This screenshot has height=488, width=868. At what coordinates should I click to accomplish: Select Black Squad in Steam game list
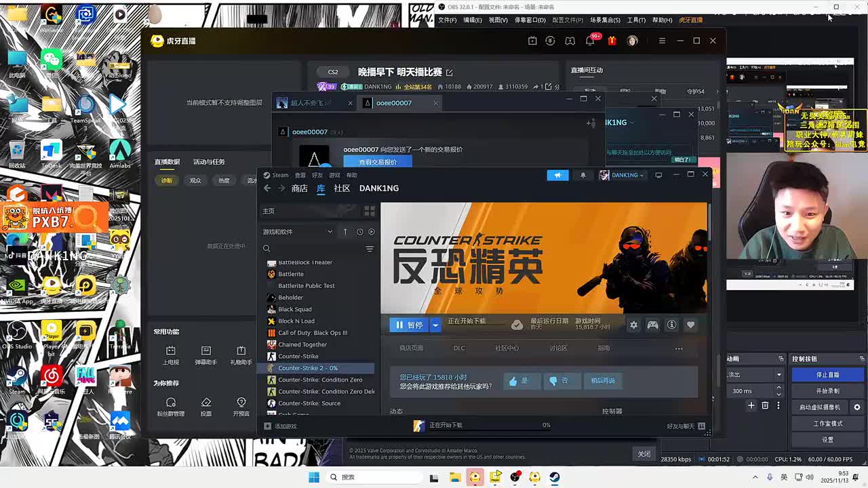(x=295, y=309)
